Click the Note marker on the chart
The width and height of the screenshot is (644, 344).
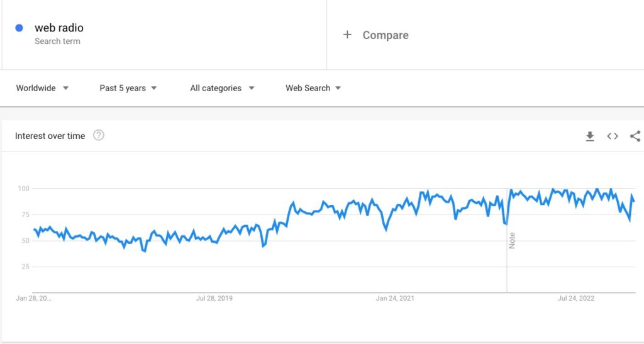click(512, 240)
